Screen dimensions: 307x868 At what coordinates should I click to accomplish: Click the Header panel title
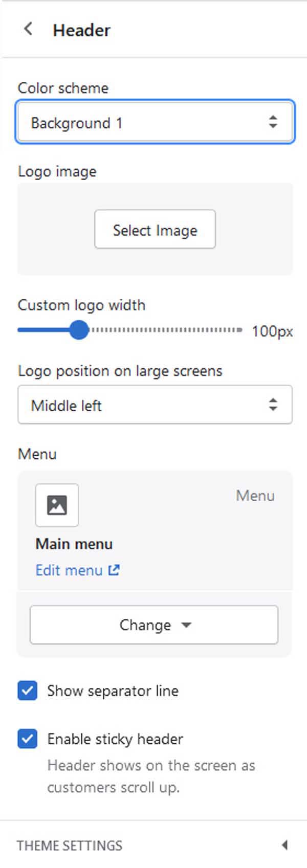point(81,30)
